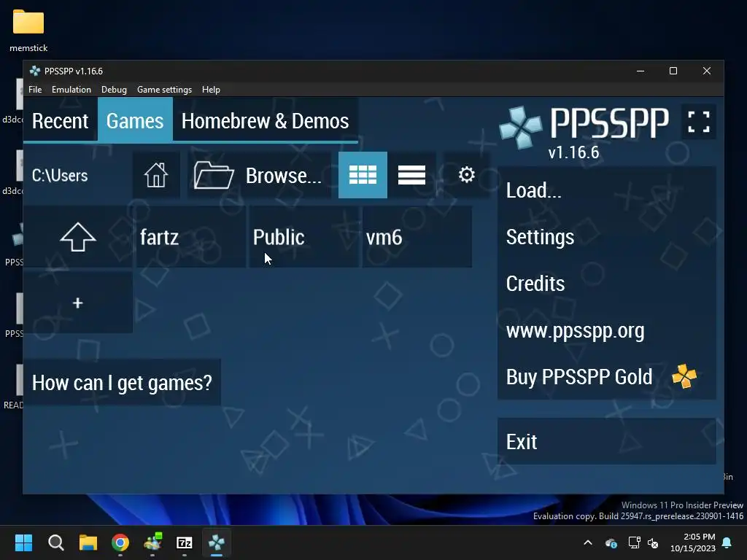Image resolution: width=747 pixels, height=560 pixels.
Task: Expand the hidden system tray icons chevron
Action: point(588,542)
